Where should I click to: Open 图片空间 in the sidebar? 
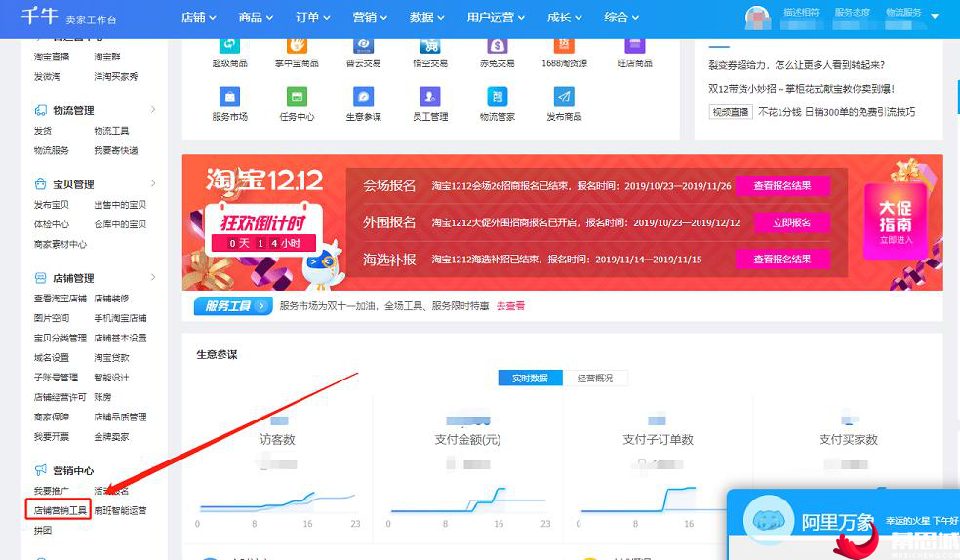(52, 318)
